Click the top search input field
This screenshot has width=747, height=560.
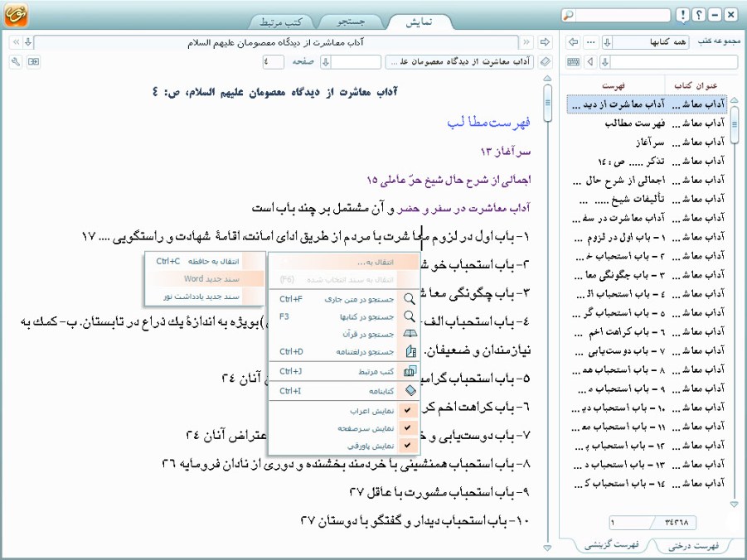coord(623,15)
